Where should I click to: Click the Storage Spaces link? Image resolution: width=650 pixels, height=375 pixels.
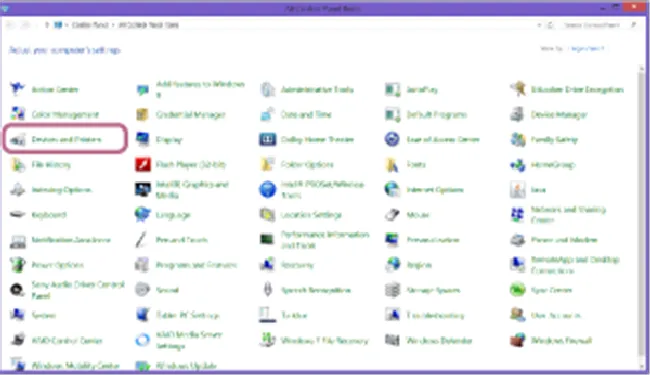(433, 290)
